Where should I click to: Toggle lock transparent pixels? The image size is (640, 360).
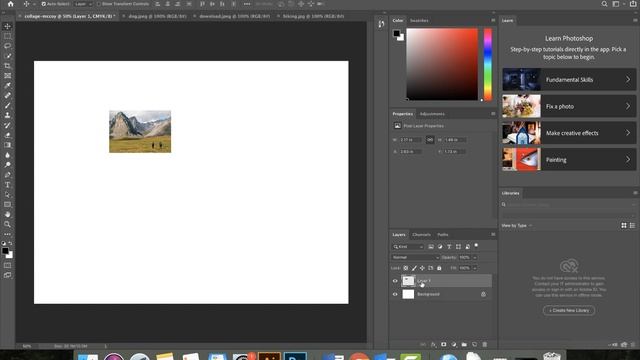click(x=406, y=268)
